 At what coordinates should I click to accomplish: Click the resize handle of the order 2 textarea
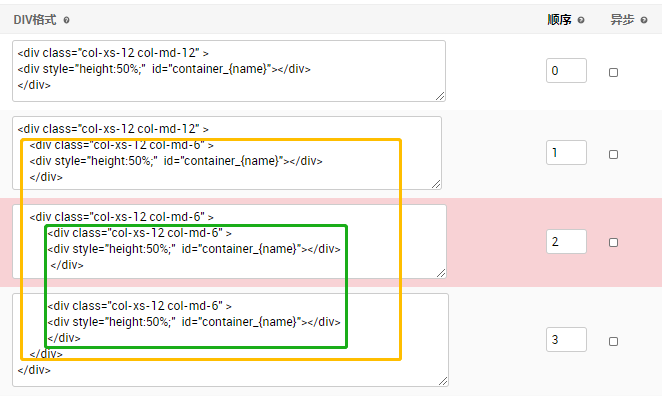pyautogui.click(x=441, y=273)
